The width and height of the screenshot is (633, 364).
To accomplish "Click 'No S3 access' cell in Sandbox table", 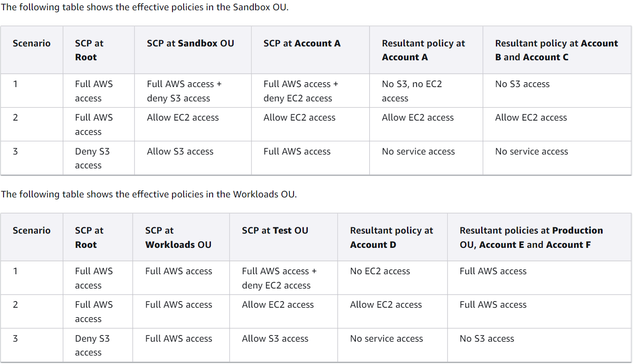I will click(522, 84).
